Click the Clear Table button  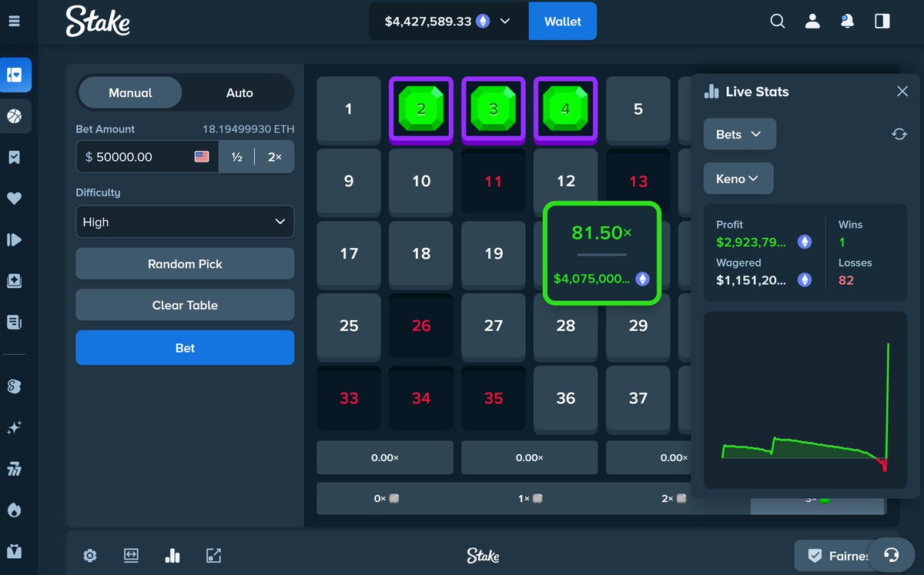click(185, 305)
